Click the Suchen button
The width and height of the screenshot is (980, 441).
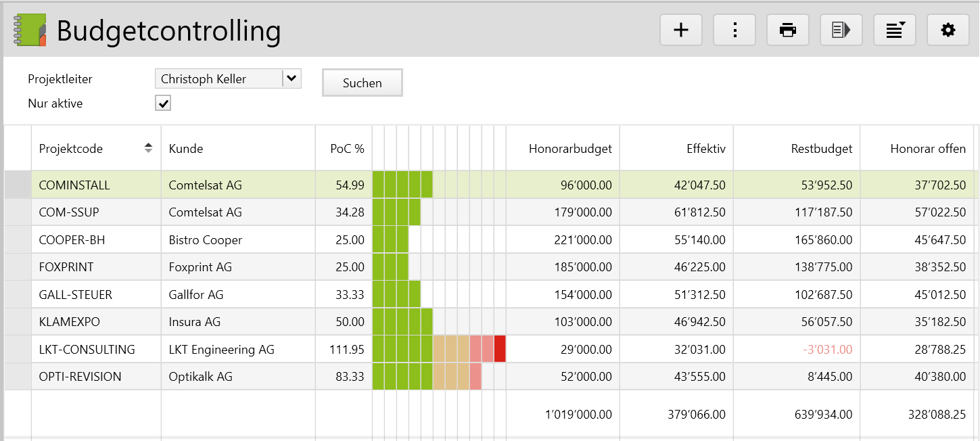coord(363,83)
